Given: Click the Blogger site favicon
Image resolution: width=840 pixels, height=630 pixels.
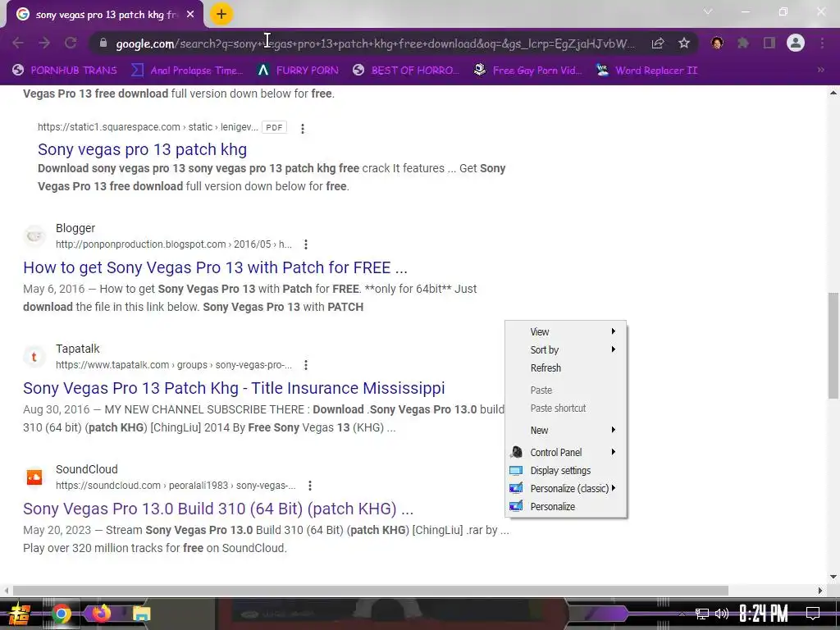Looking at the screenshot, I should pos(34,236).
